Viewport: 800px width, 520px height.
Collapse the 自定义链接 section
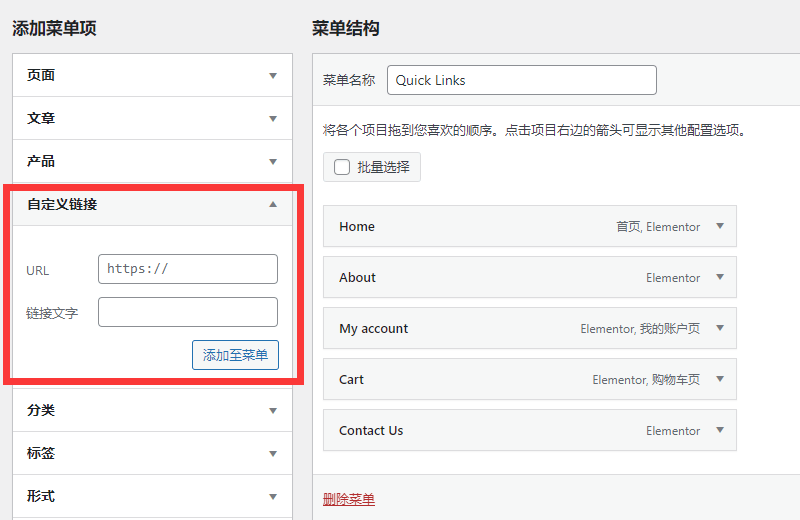tap(273, 205)
